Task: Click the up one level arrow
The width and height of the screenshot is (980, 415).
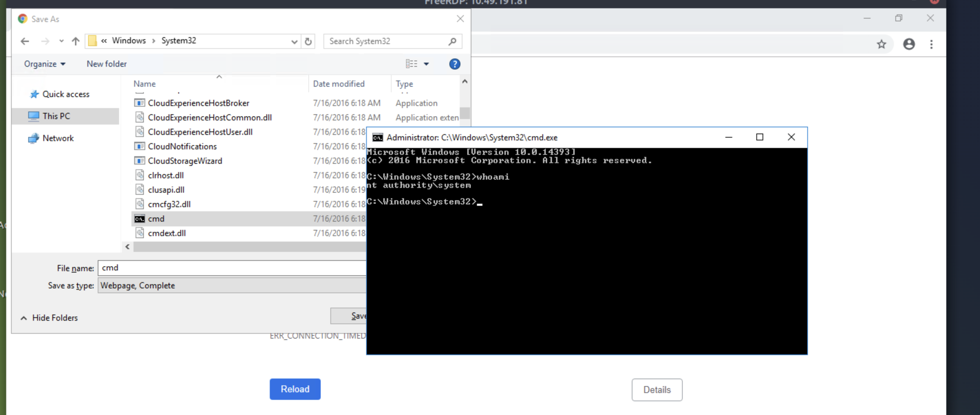Action: [x=75, y=41]
